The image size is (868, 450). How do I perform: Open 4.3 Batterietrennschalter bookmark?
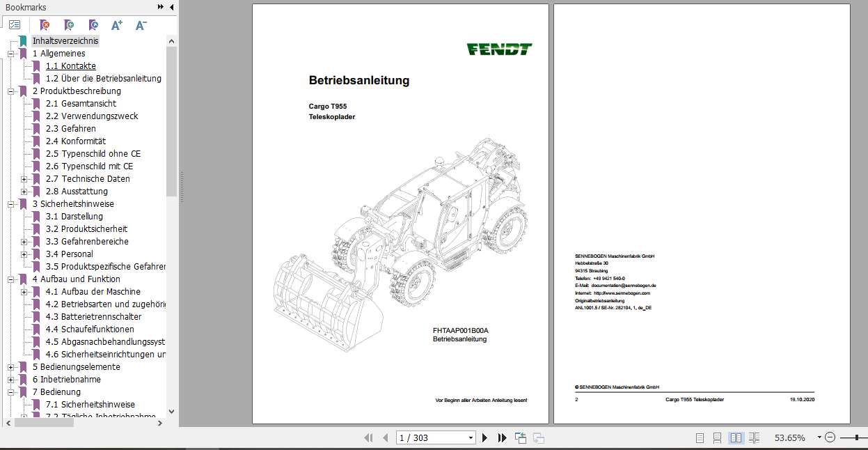pos(93,317)
